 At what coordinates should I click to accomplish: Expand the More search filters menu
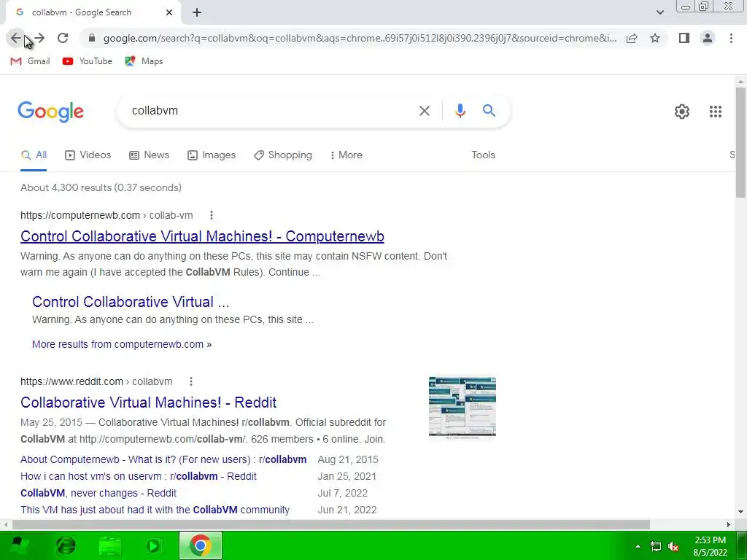point(346,155)
